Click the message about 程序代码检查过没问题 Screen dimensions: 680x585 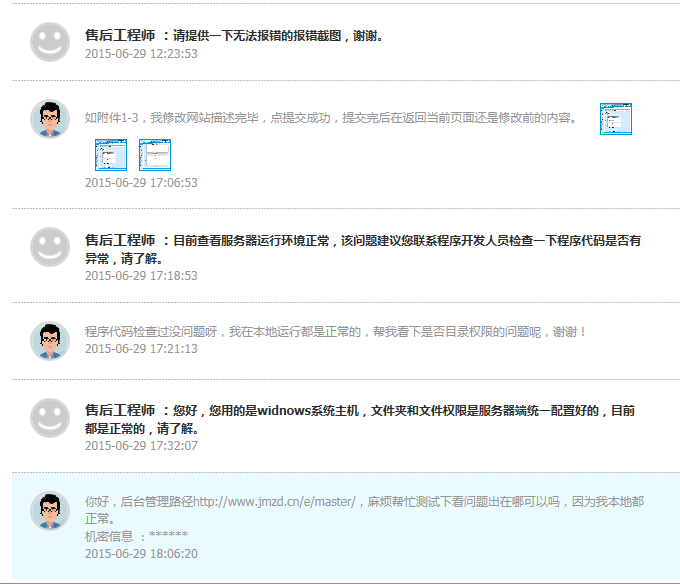coord(336,332)
